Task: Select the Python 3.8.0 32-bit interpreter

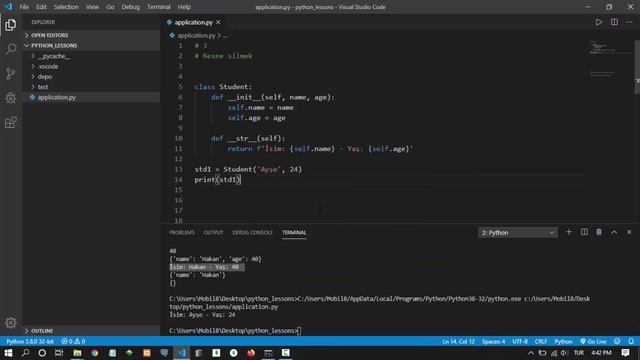Action: coord(30,341)
